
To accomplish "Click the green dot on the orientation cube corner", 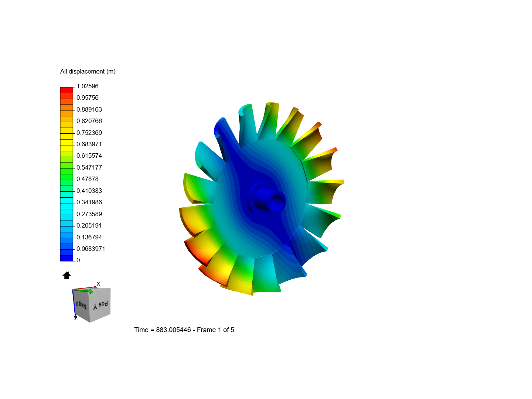I will tap(91, 291).
